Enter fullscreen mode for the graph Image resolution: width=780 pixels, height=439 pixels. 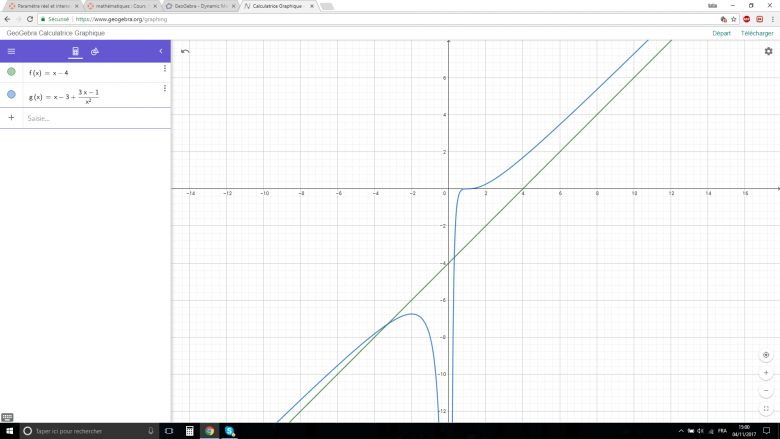click(766, 409)
